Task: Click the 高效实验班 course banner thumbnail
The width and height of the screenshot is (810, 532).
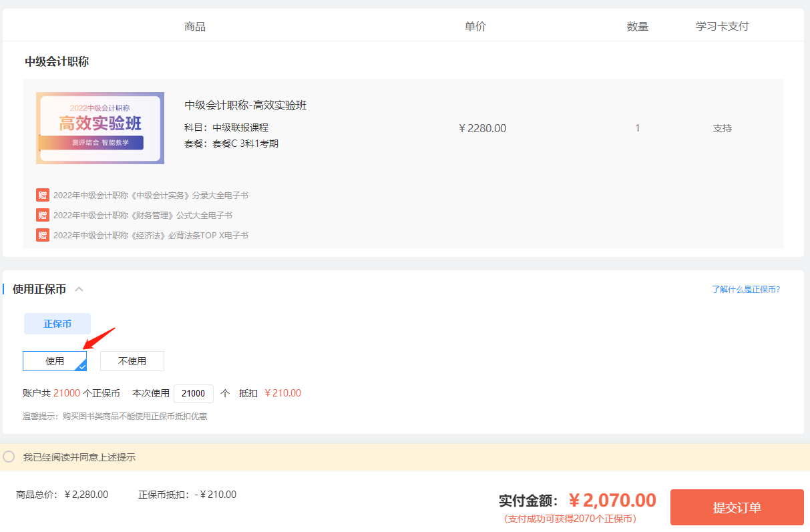Action: (99, 127)
